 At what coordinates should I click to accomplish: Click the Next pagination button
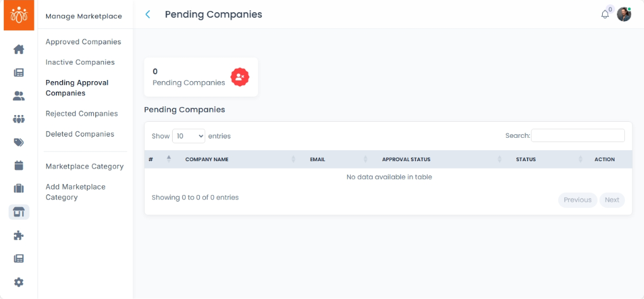tap(611, 200)
